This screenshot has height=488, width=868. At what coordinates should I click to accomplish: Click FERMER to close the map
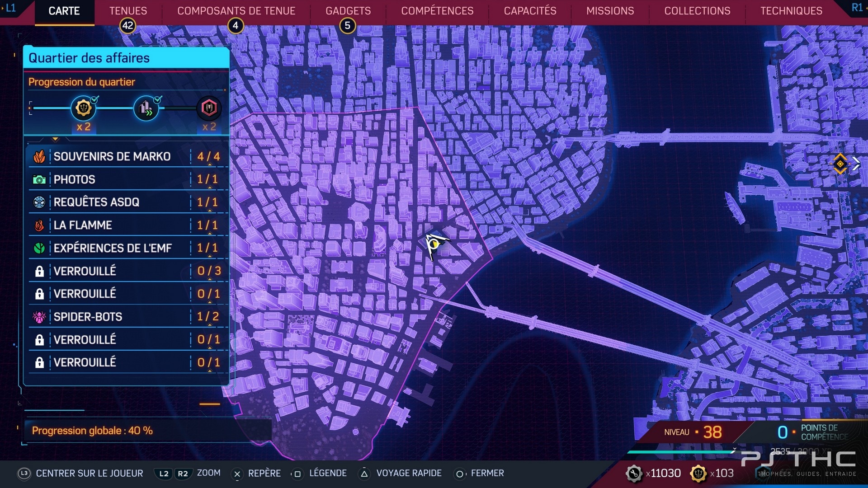tap(487, 473)
